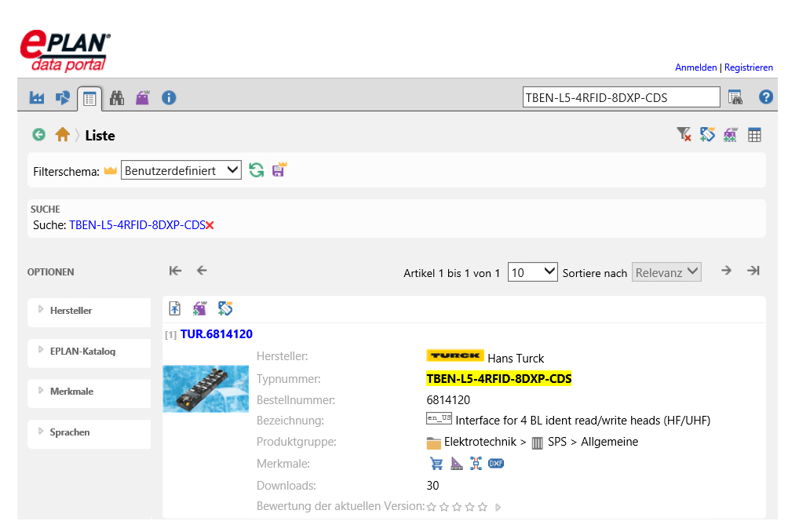Add all to cart icon top right
Screen dimensions: 799x532
coord(731,134)
